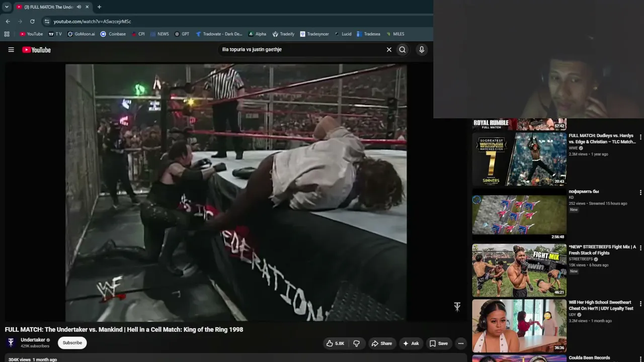Submit search with the magnifier button
Viewport: 644px width, 362px height.
[x=403, y=50]
